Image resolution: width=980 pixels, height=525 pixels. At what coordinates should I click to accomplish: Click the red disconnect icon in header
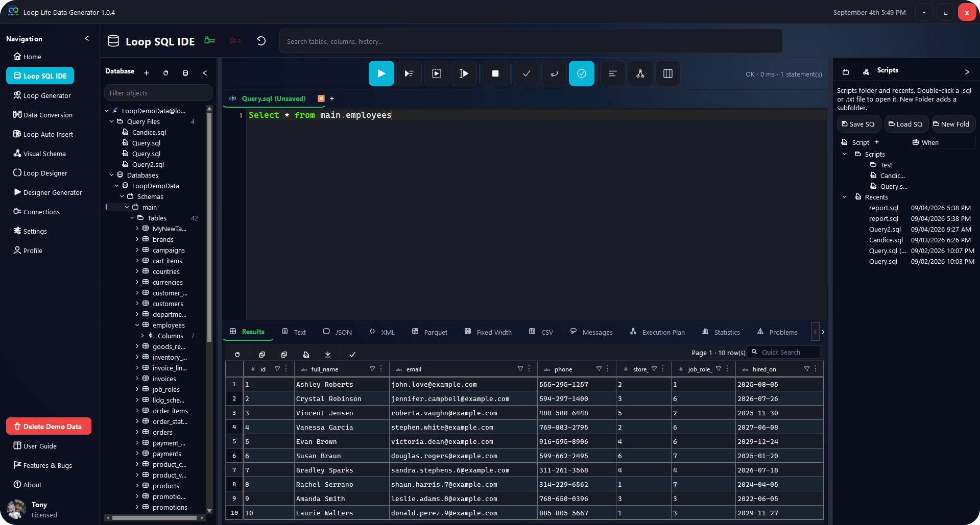coord(235,41)
